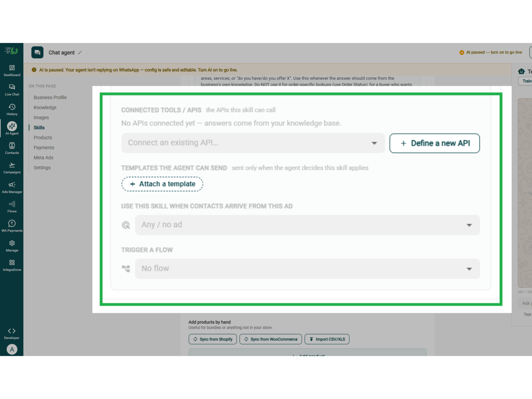Open the Contacts sidebar icon
The height and width of the screenshot is (399, 532).
pyautogui.click(x=12, y=145)
